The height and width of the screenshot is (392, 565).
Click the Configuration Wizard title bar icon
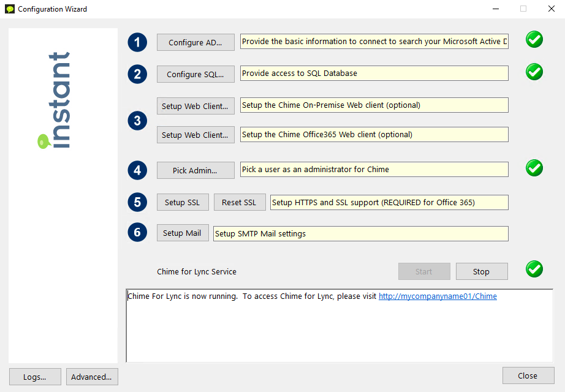pos(10,9)
